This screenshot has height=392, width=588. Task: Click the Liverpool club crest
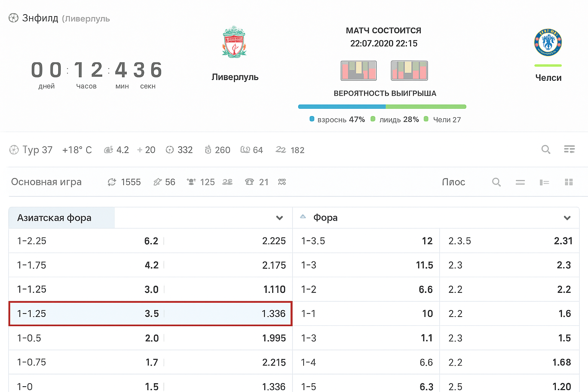click(234, 42)
